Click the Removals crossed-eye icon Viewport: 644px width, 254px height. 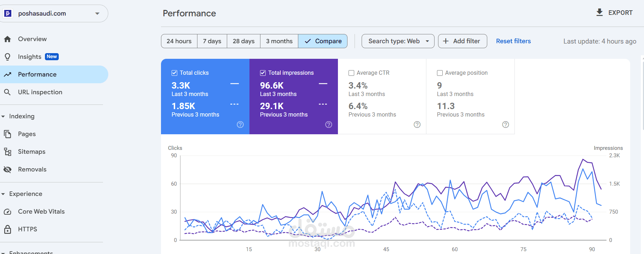pos(7,169)
